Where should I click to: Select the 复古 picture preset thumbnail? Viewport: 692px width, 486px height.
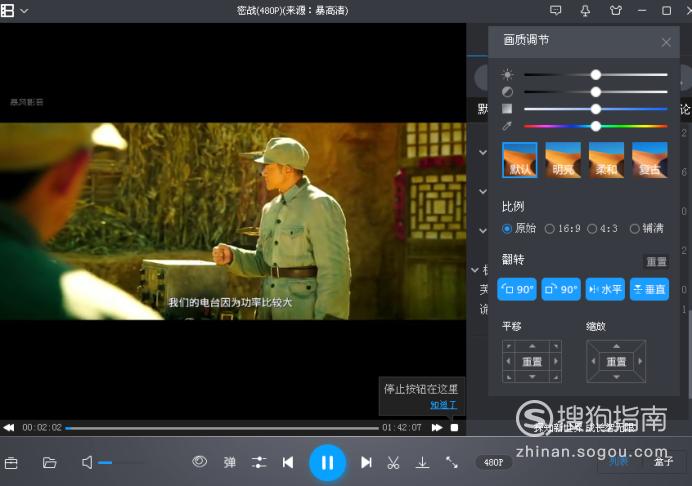pos(650,160)
